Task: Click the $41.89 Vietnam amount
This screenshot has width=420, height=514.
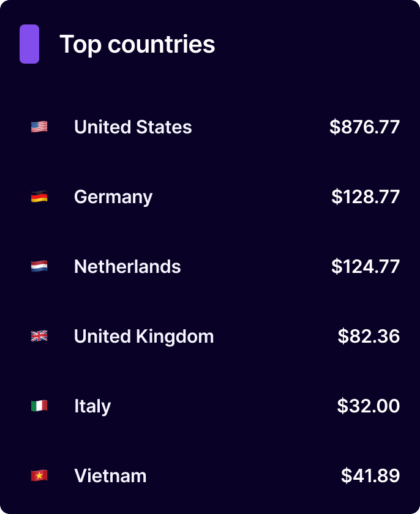Action: 370,475
